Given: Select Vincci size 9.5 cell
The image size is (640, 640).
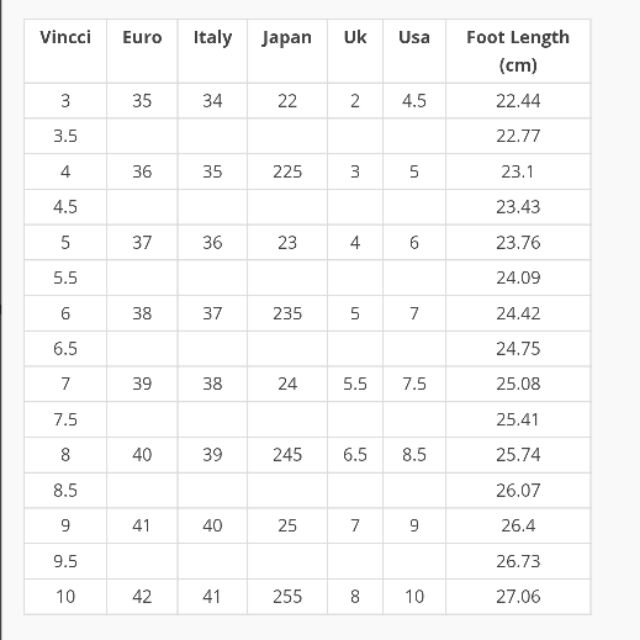Looking at the screenshot, I should [x=65, y=561].
